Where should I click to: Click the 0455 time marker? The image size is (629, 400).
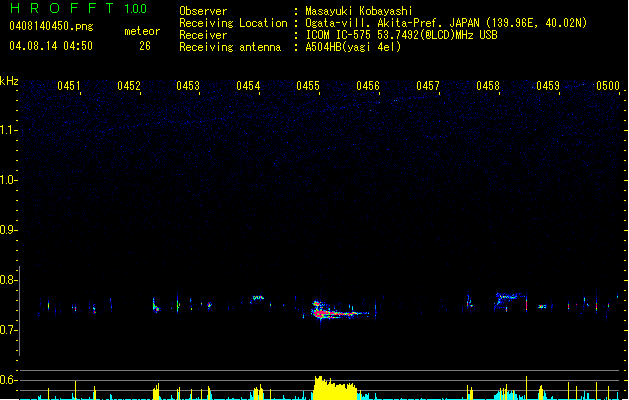[x=308, y=86]
